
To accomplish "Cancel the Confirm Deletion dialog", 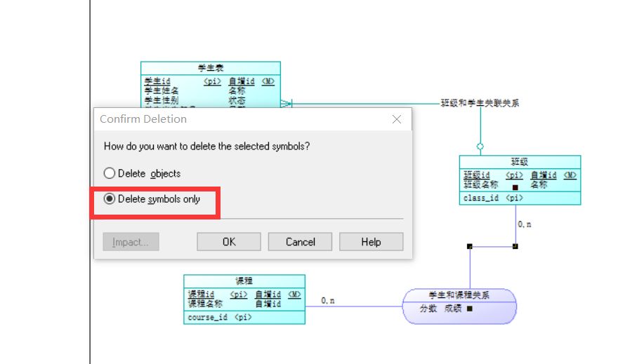I will pos(301,242).
